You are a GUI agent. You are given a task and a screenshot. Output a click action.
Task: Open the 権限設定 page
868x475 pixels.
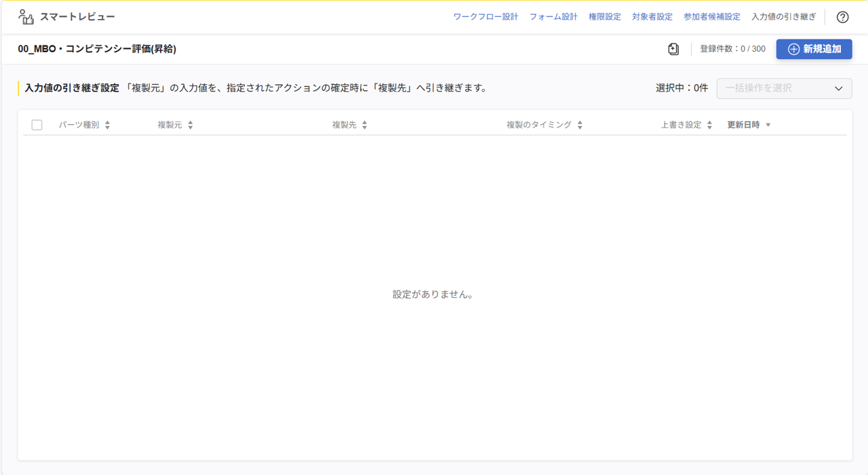[604, 16]
